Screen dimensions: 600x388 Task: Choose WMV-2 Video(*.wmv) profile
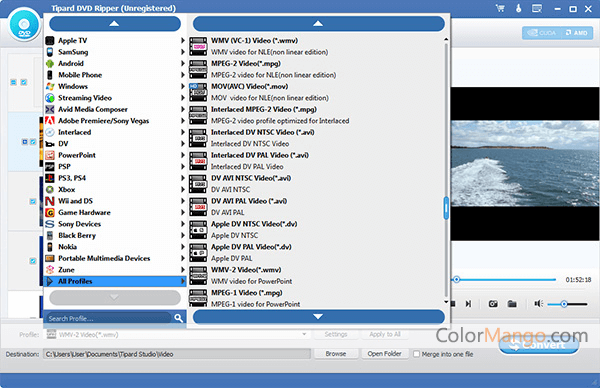(x=316, y=276)
